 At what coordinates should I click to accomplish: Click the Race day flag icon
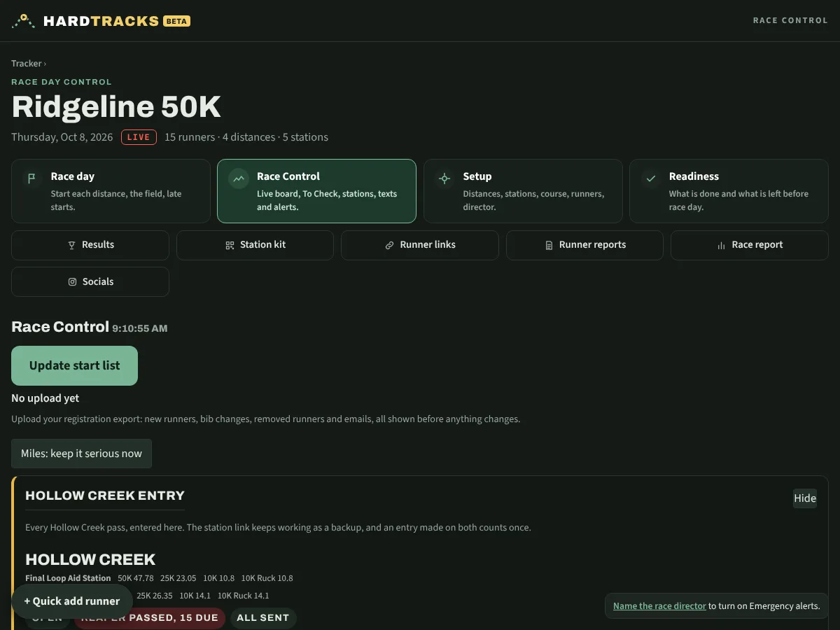(x=31, y=178)
